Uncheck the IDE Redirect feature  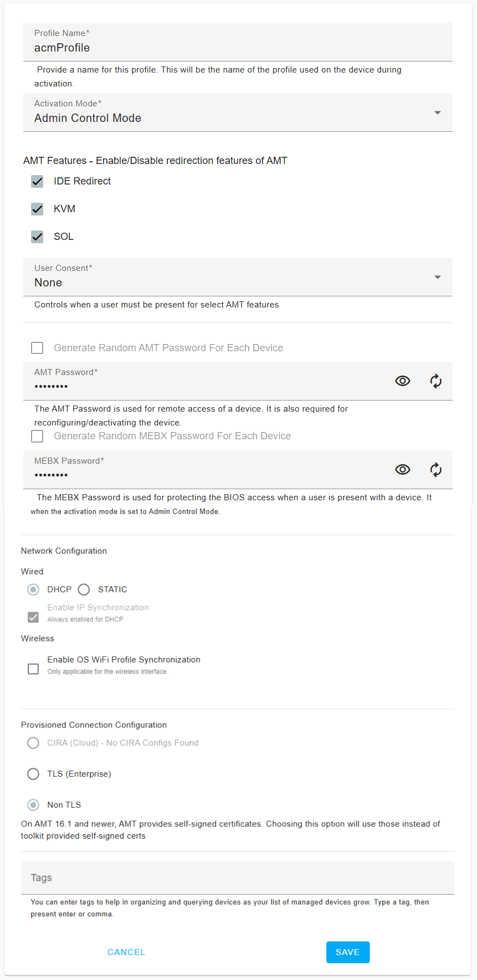(37, 181)
